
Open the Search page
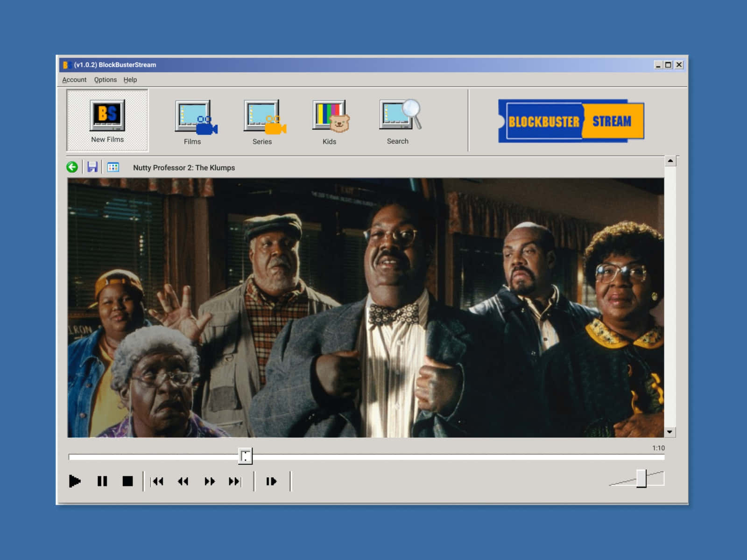[399, 121]
